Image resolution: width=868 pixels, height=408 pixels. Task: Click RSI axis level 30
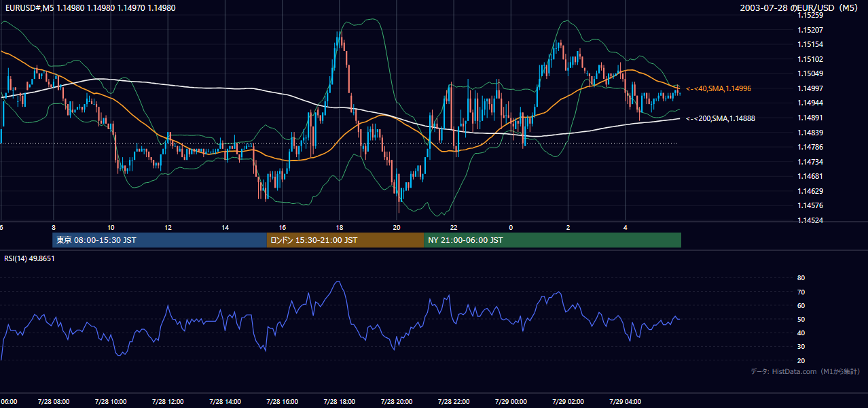pos(801,347)
